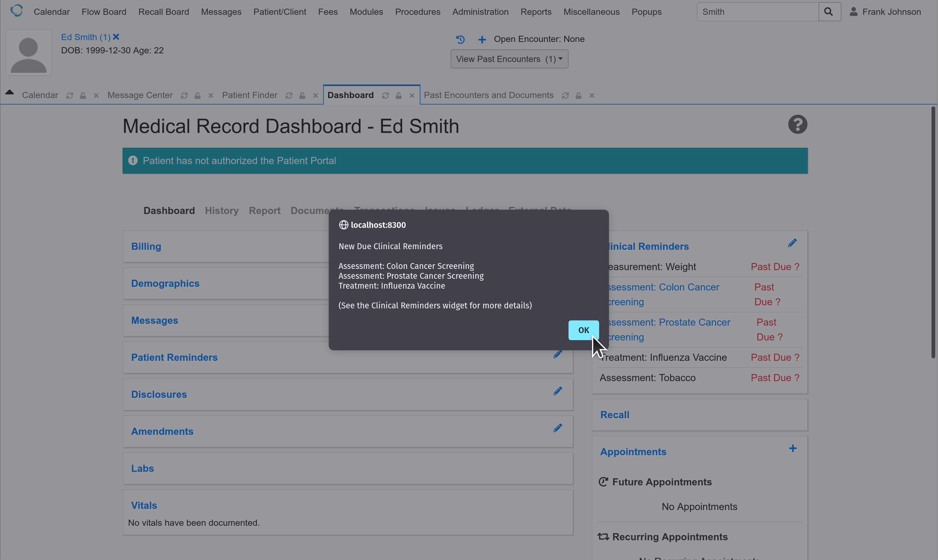Collapse the patient header with the up arrow
The image size is (938, 560).
(x=10, y=92)
